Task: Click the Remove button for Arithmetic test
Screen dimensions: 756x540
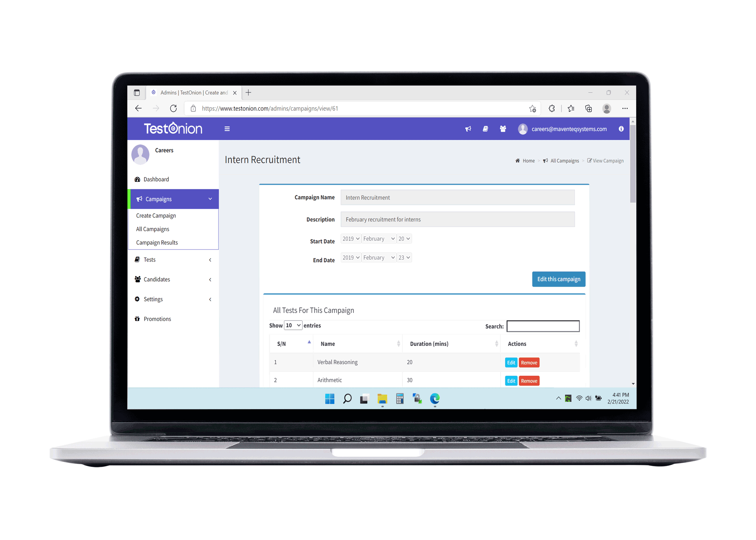Action: [x=529, y=380]
